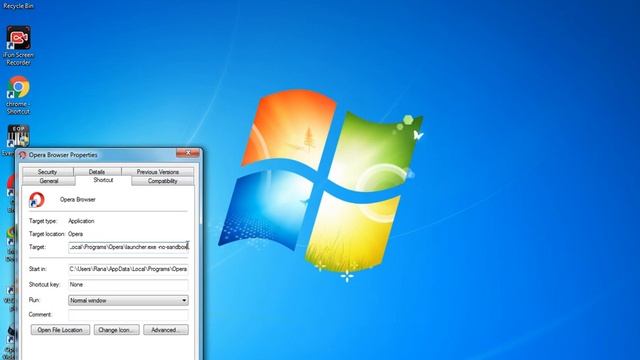The image size is (640, 360).
Task: Click the Start in input field
Action: (x=129, y=269)
